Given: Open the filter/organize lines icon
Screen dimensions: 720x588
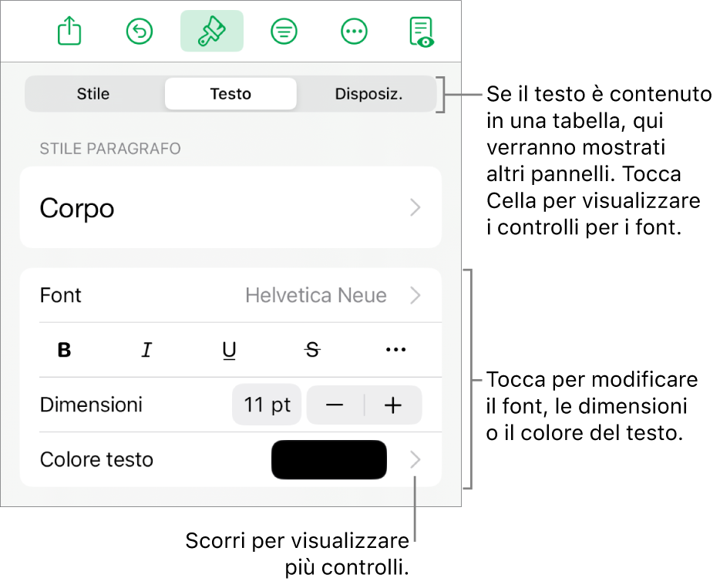Looking at the screenshot, I should [x=284, y=32].
